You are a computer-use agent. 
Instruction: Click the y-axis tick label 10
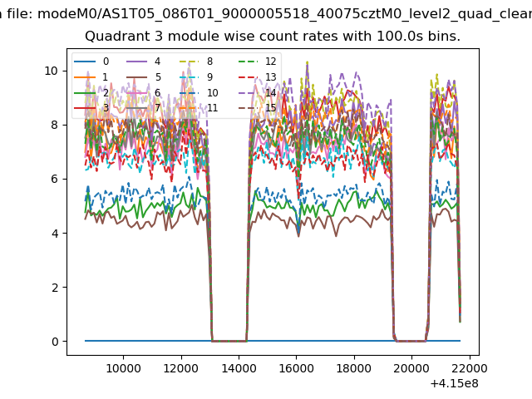(52, 71)
